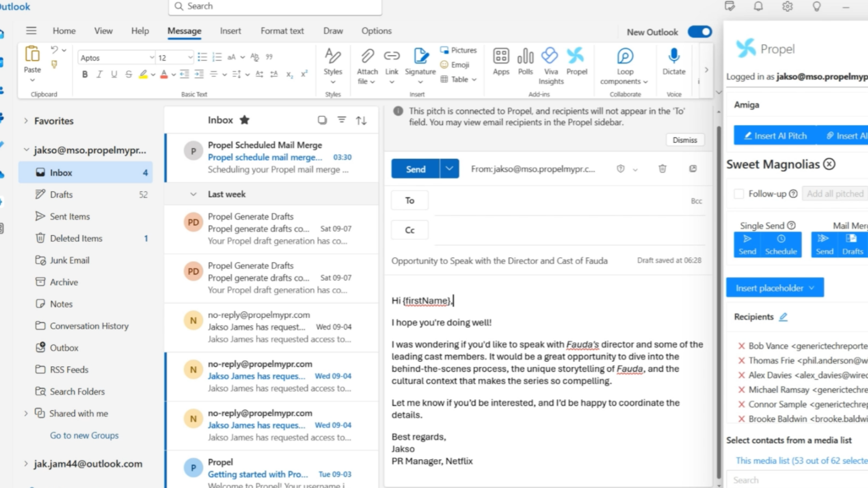
Task: Click Single Send Schedule button
Action: 781,244
